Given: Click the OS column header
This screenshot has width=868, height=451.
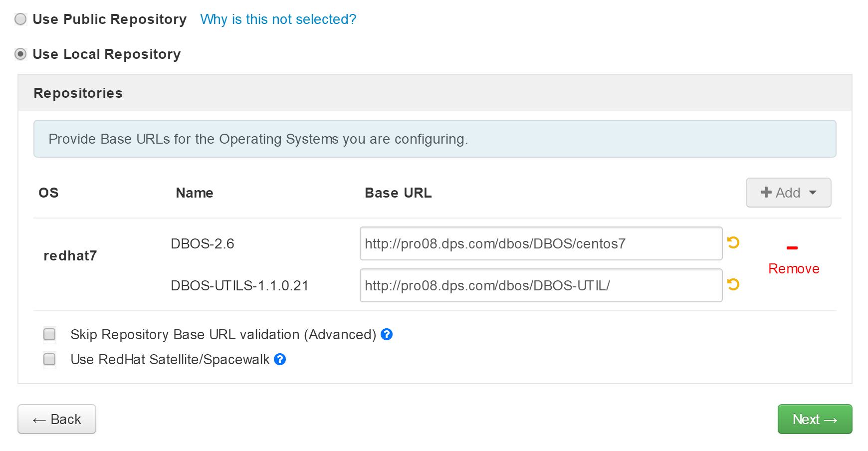Looking at the screenshot, I should [x=48, y=193].
